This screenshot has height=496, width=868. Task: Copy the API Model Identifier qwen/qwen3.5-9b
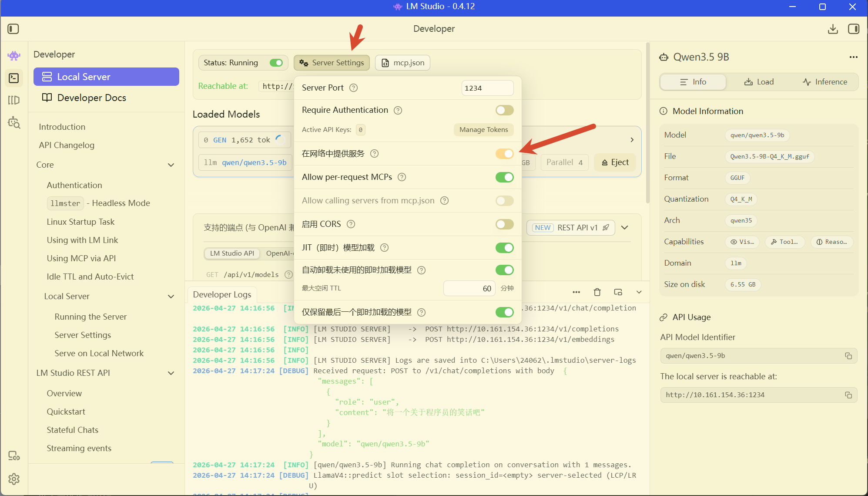tap(848, 356)
